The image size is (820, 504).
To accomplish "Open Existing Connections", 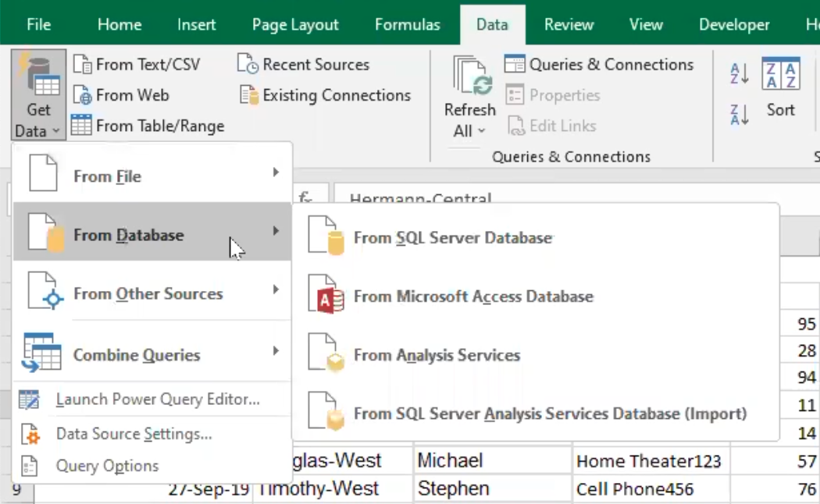I will (326, 95).
